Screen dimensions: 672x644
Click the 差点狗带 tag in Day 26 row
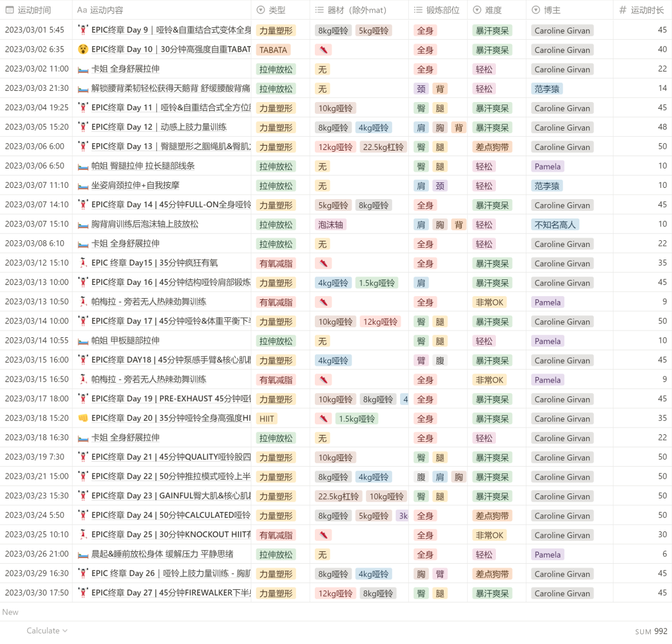pyautogui.click(x=492, y=574)
